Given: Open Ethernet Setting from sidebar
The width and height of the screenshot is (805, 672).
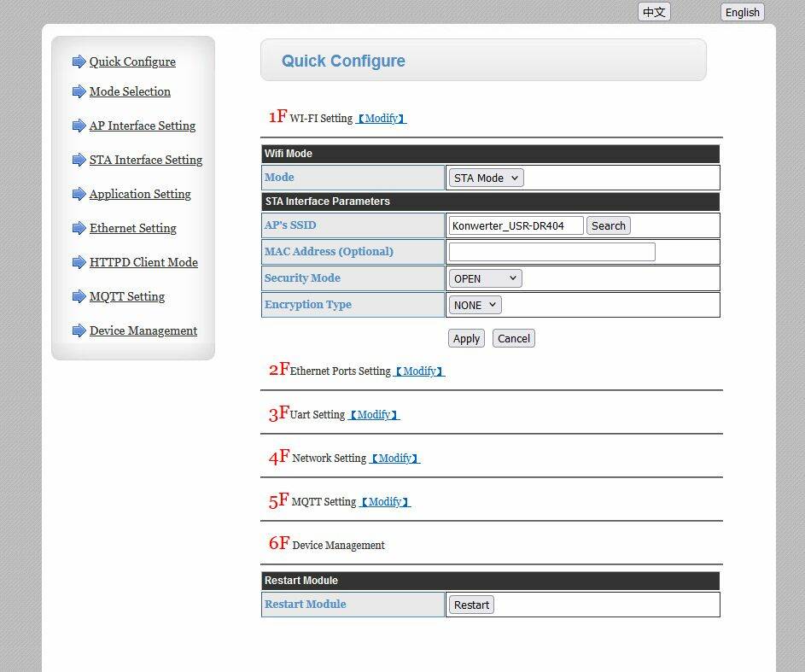Looking at the screenshot, I should pos(133,228).
